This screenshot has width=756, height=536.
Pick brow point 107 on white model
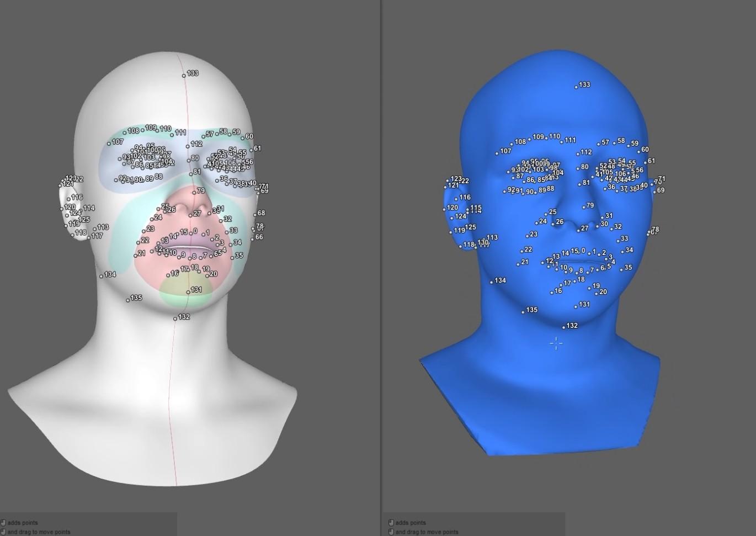[109, 144]
